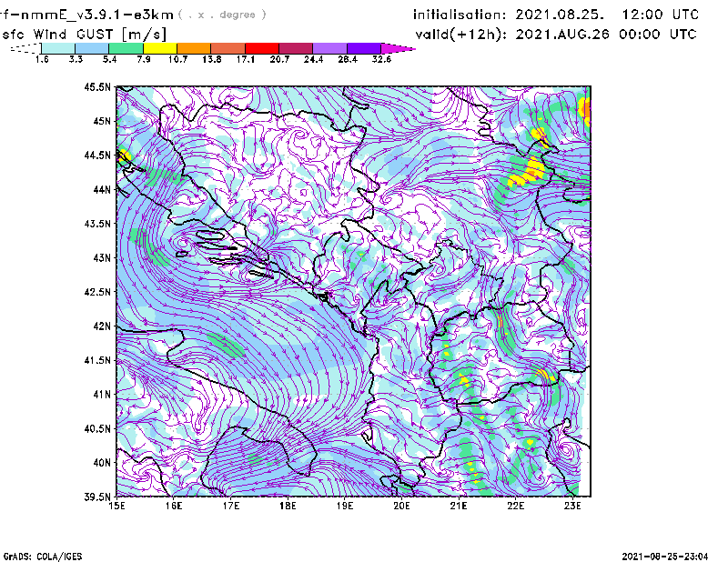Click the 43.5N latitude label
728x562 pixels.
(97, 224)
